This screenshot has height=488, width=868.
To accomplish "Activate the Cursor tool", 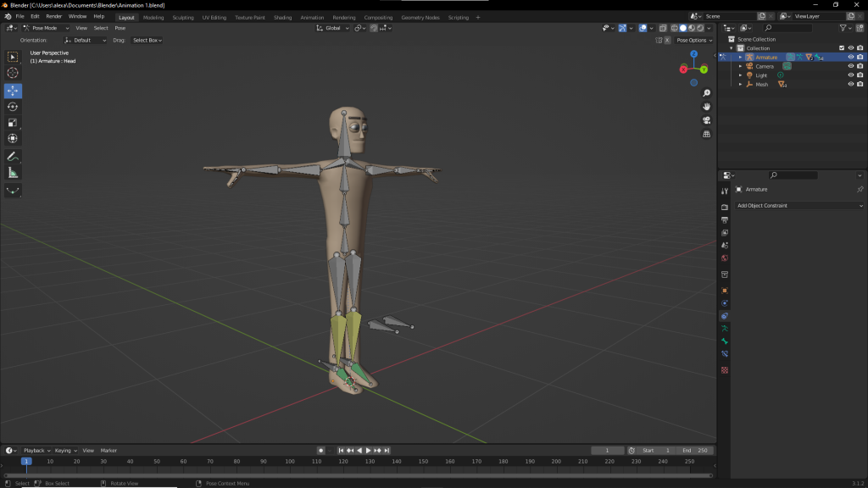I will pos(13,73).
